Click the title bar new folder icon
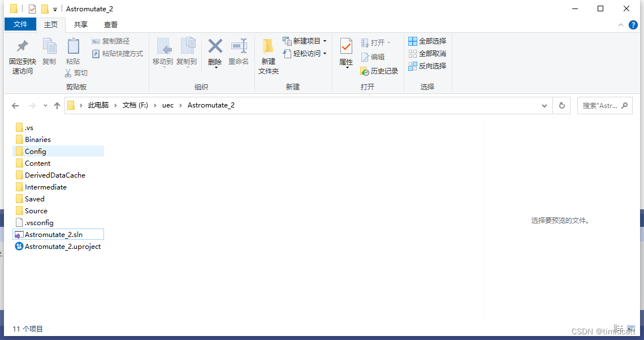 [x=44, y=8]
